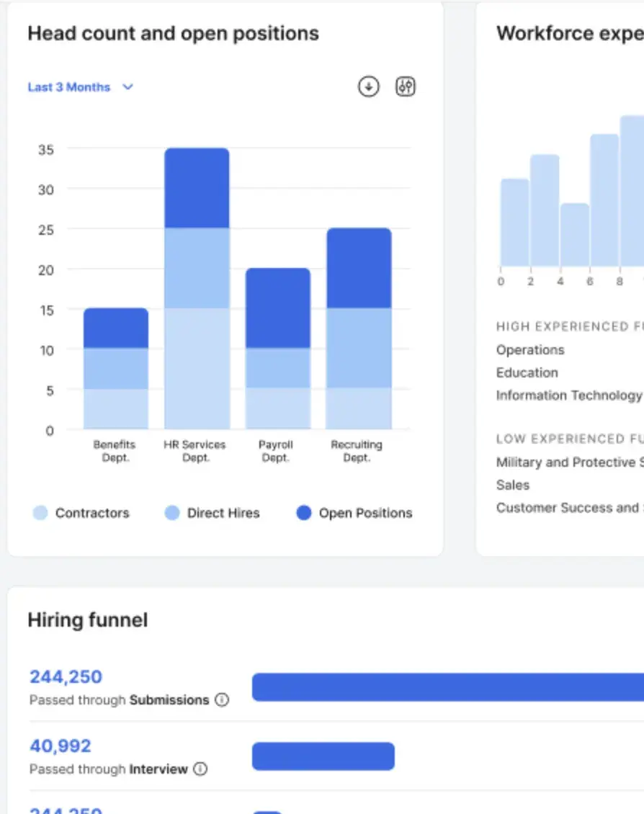Click the Operations link under High Experienced
Screen dimensions: 644x814
pyautogui.click(x=530, y=350)
